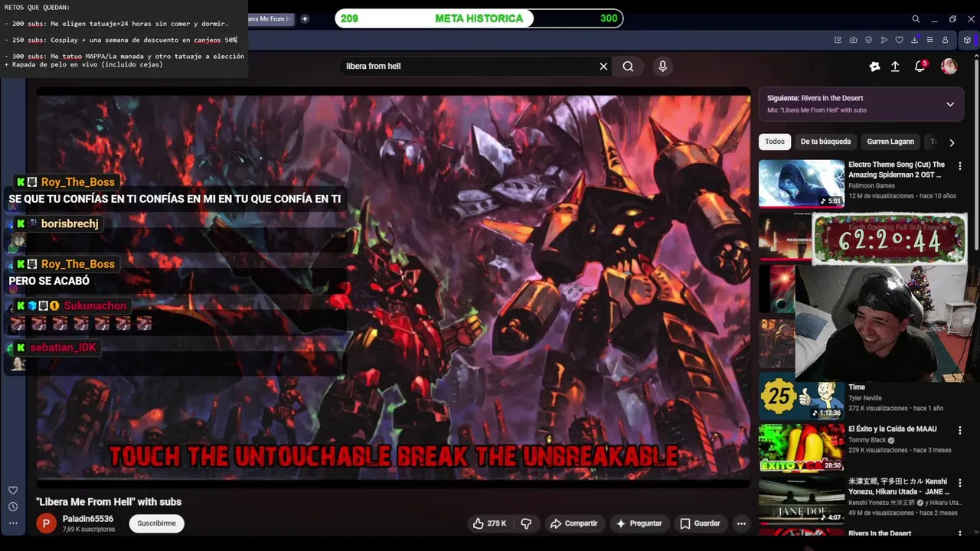Open the browser downloads icon
This screenshot has height=551, width=980.
point(914,40)
